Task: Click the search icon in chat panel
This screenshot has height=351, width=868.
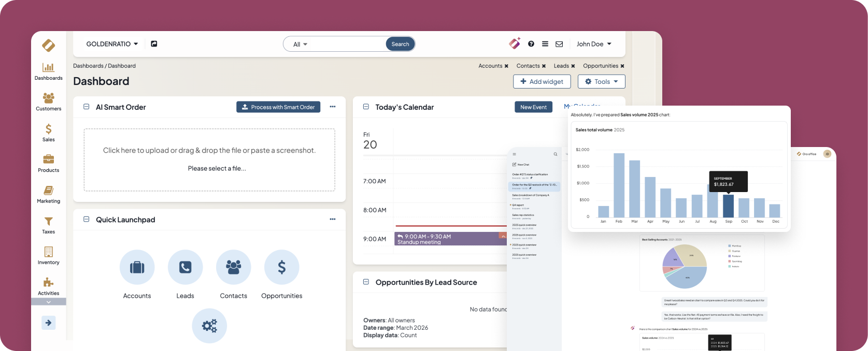Action: [556, 154]
